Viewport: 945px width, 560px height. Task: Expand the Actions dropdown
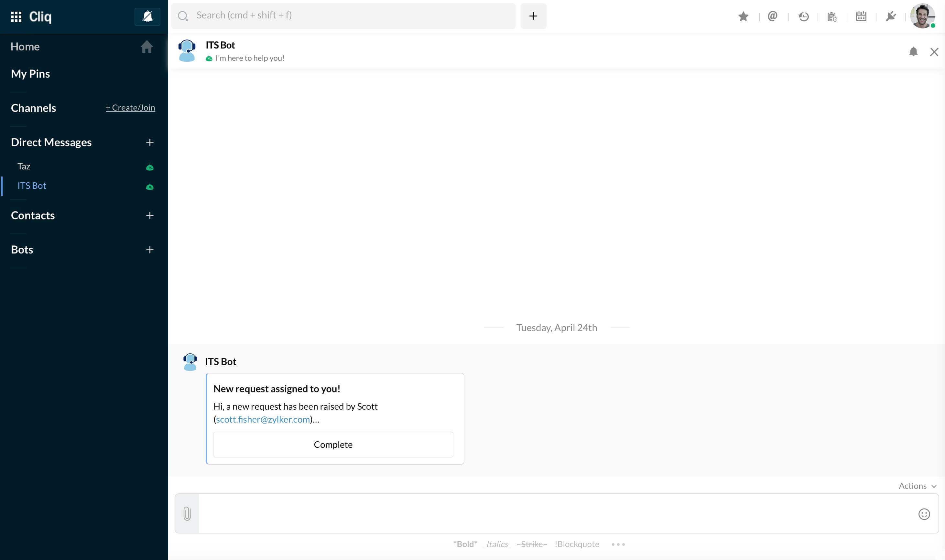point(918,486)
